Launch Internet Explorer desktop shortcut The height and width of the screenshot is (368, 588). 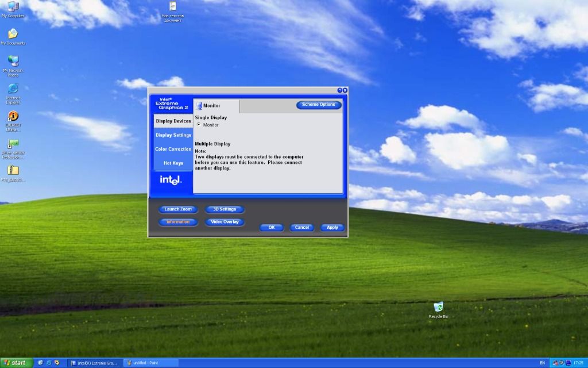tap(13, 94)
